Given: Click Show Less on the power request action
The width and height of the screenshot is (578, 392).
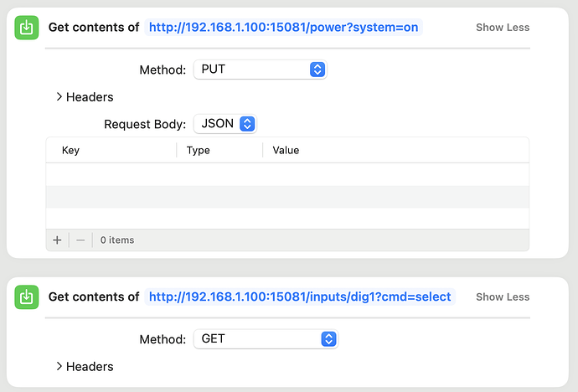Looking at the screenshot, I should (503, 28).
